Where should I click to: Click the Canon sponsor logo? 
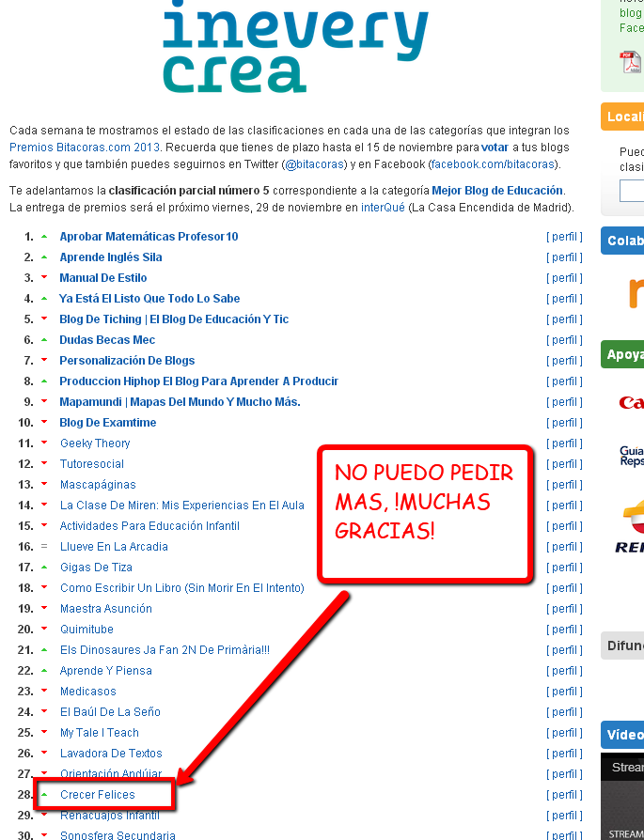pyautogui.click(x=631, y=403)
